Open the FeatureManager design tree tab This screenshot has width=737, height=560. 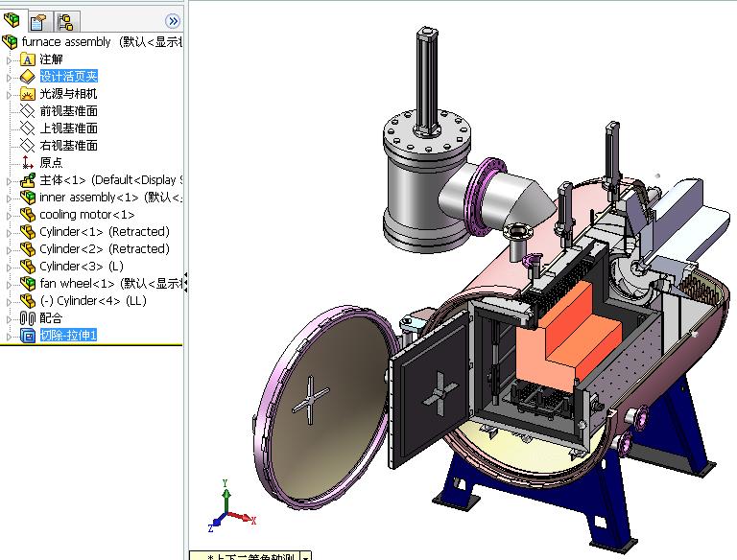[x=12, y=20]
